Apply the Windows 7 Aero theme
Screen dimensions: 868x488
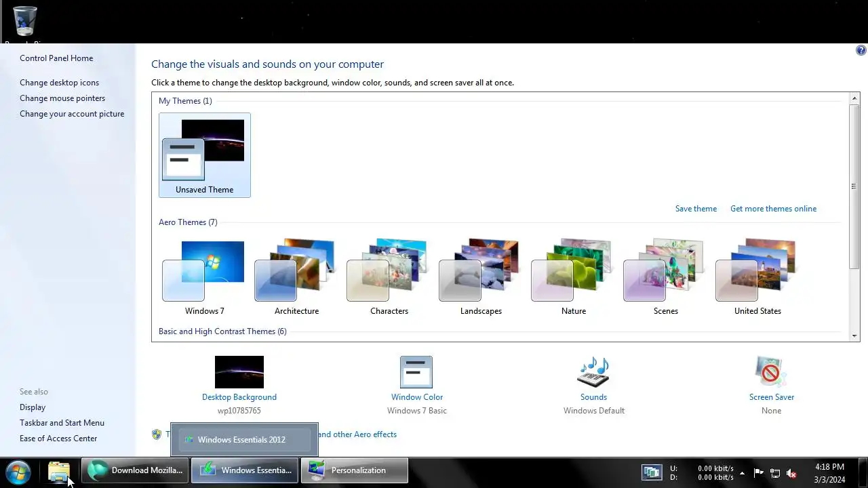[x=205, y=277]
